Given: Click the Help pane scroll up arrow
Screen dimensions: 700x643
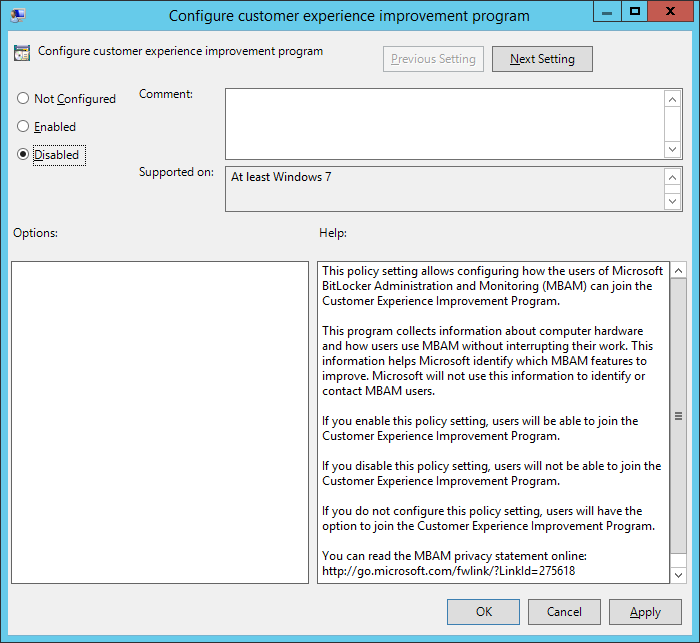Looking at the screenshot, I should point(678,271).
